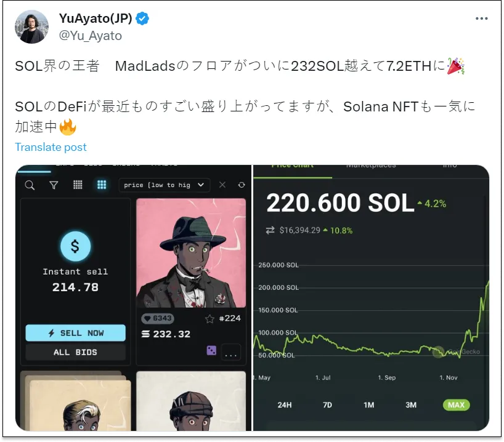
Task: Switch to the small grid view icon
Action: (78, 185)
